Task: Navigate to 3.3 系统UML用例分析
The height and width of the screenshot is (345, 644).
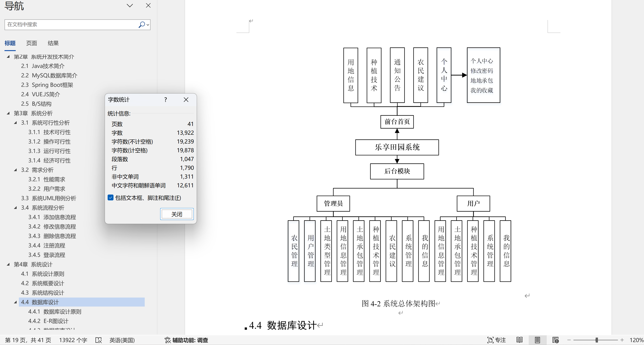Action: coord(49,198)
